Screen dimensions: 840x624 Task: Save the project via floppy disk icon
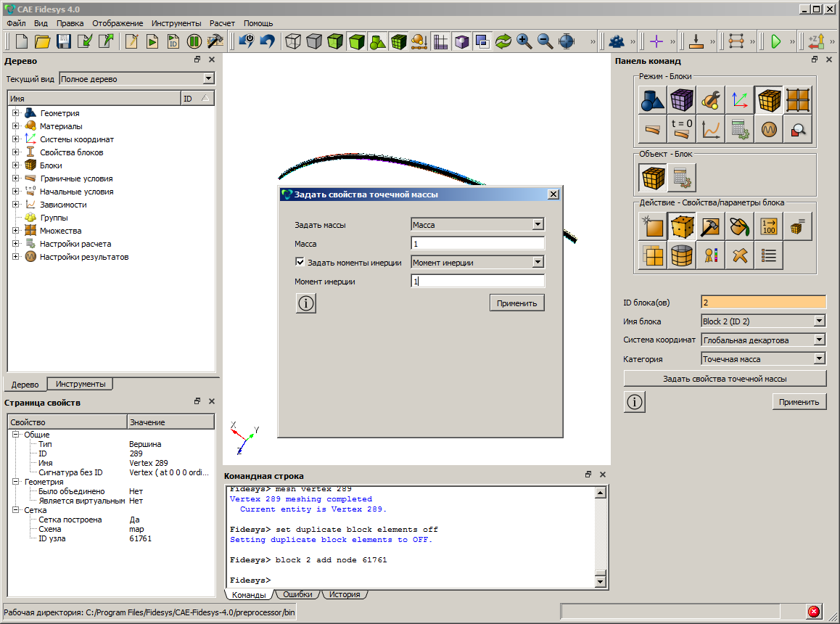[x=64, y=41]
